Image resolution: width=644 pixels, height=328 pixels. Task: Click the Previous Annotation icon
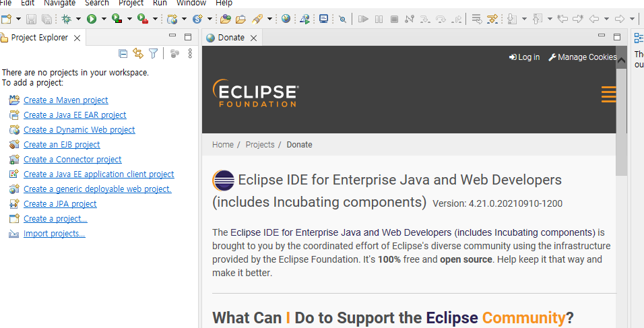tap(538, 19)
